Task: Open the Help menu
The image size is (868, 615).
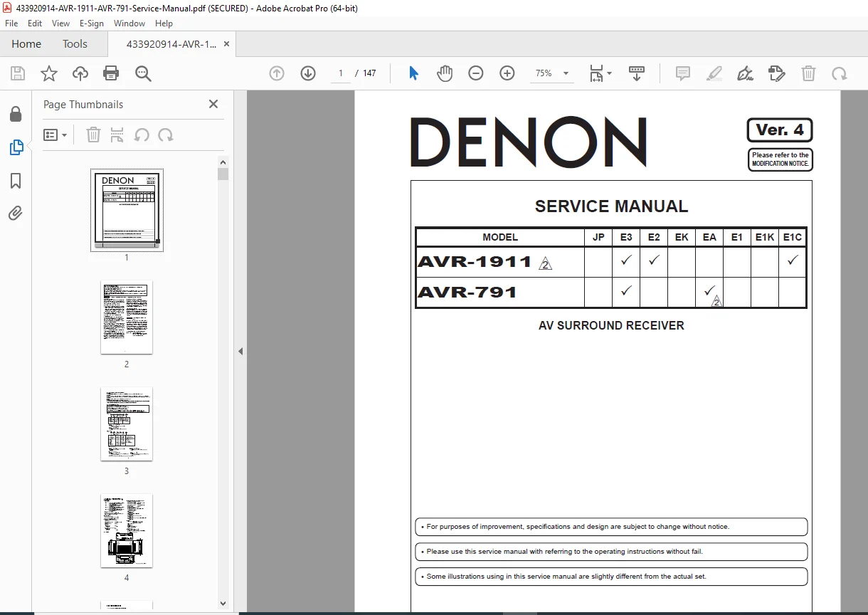Action: click(x=164, y=23)
